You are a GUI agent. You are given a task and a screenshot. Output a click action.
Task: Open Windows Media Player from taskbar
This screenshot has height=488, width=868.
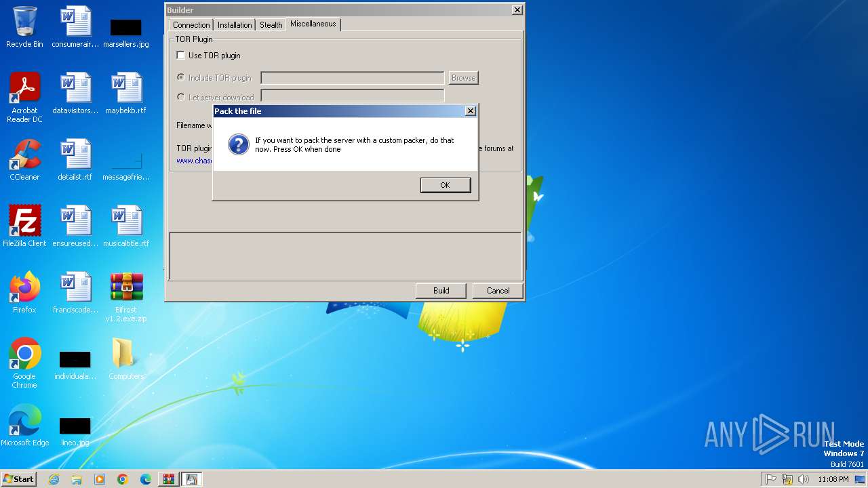[x=100, y=479]
